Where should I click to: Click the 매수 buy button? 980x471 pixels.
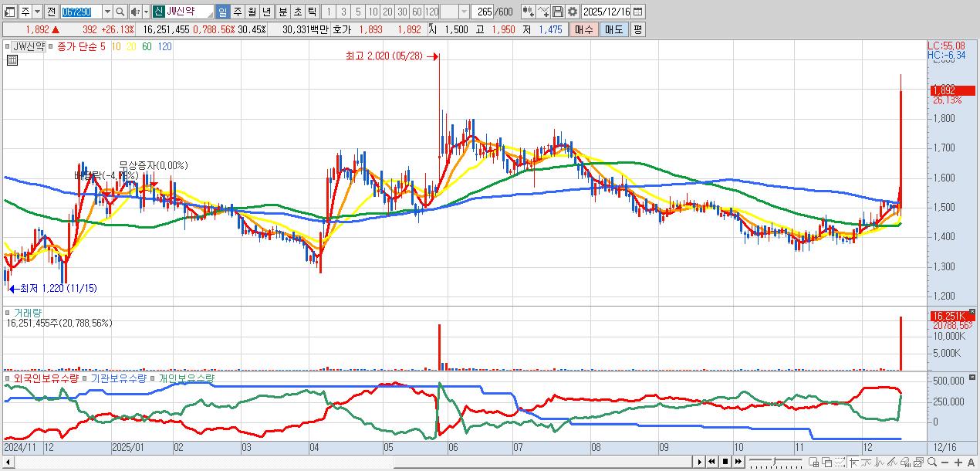(x=583, y=29)
